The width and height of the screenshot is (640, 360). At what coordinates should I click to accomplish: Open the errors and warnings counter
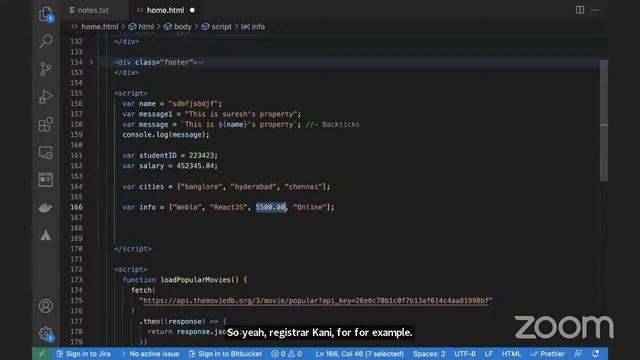(x=287, y=353)
